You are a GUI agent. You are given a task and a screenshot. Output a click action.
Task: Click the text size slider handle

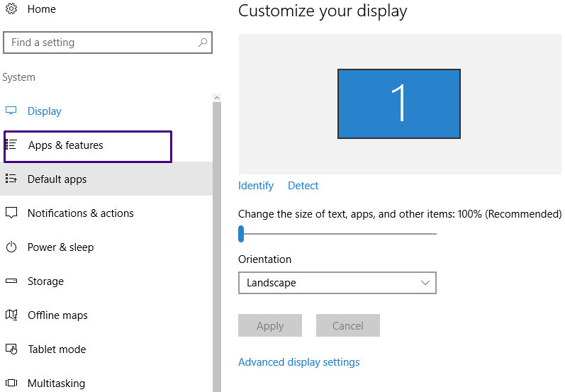(241, 233)
